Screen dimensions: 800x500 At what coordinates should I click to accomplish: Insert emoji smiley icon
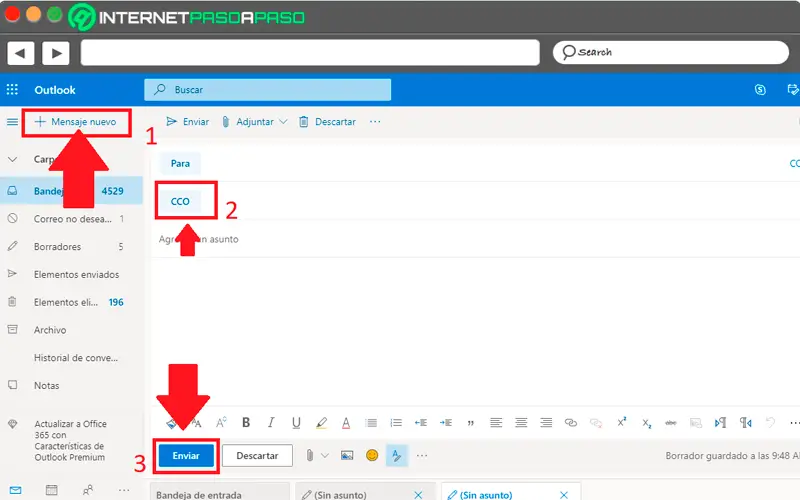point(372,455)
